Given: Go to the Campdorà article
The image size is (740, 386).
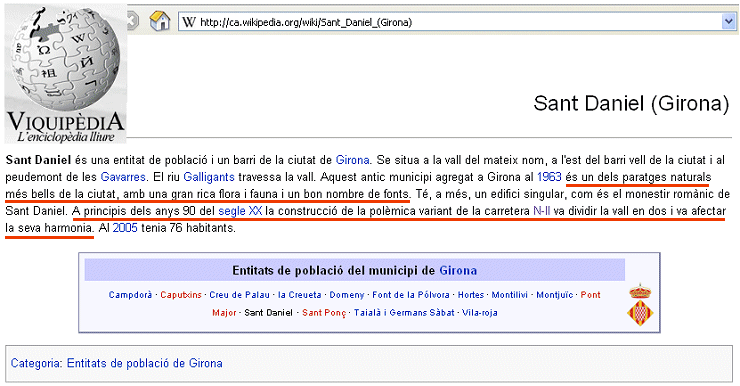Looking at the screenshot, I should coord(130,295).
